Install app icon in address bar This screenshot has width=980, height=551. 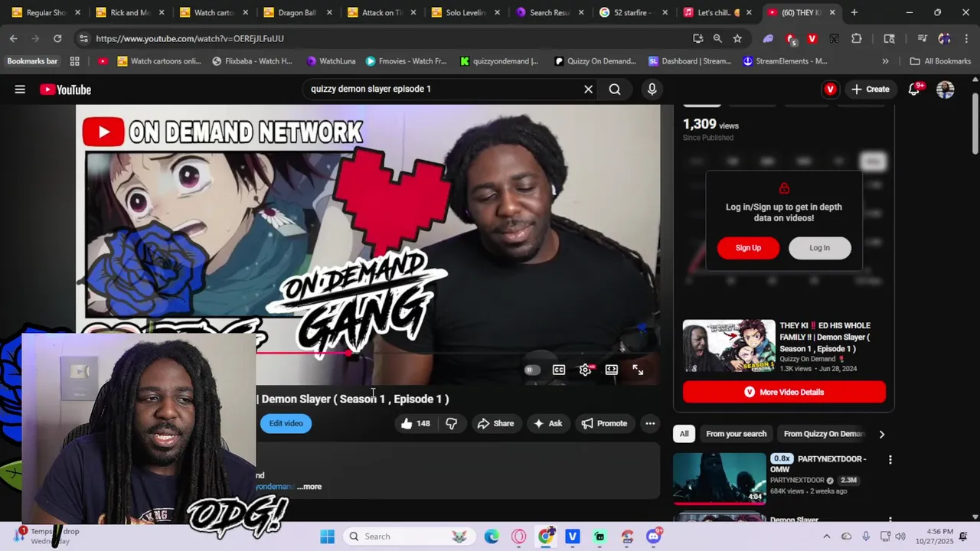pyautogui.click(x=698, y=38)
